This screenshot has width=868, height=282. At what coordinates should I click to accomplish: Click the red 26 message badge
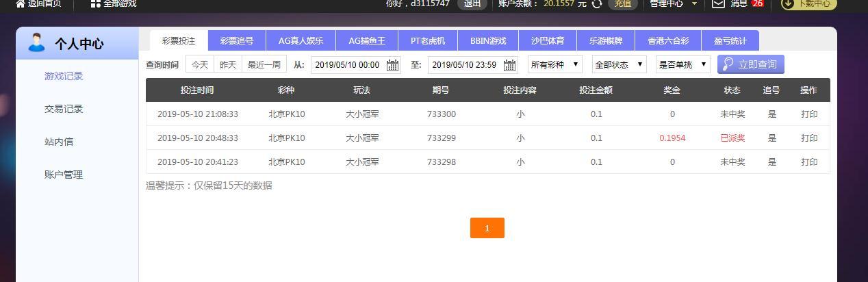click(757, 3)
